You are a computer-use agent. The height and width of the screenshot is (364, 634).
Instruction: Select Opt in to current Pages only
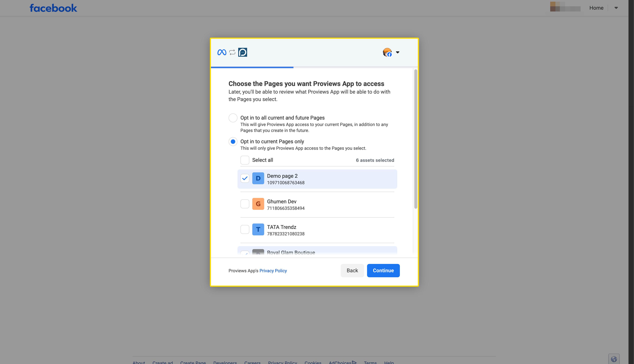pyautogui.click(x=233, y=142)
